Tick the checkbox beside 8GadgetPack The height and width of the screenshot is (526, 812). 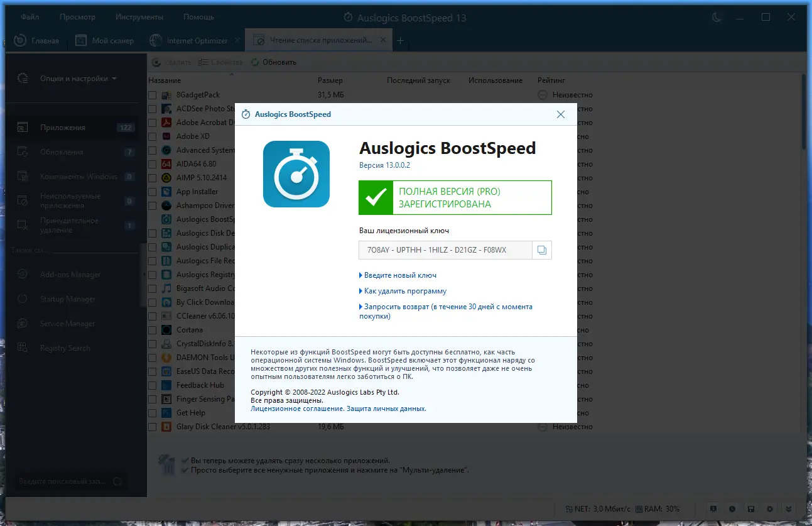click(151, 94)
